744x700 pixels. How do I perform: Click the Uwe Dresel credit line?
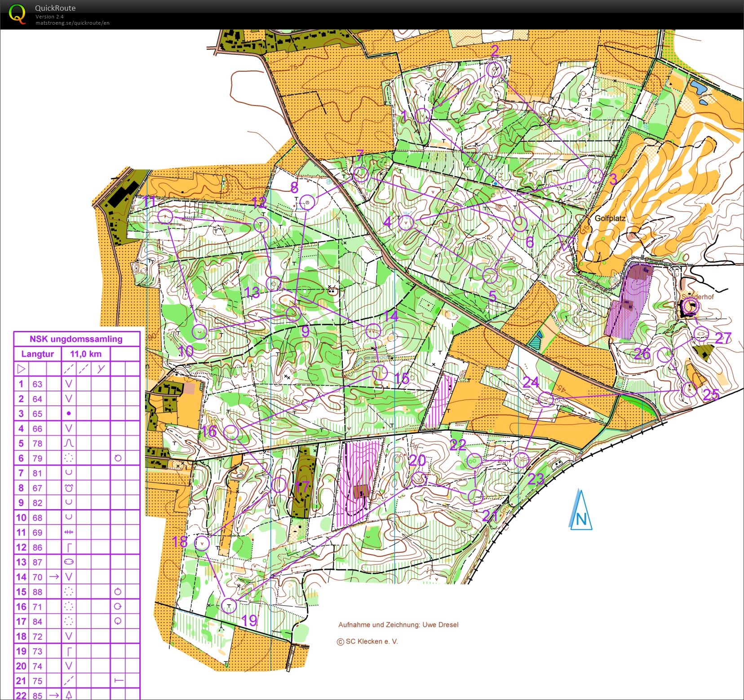[398, 625]
